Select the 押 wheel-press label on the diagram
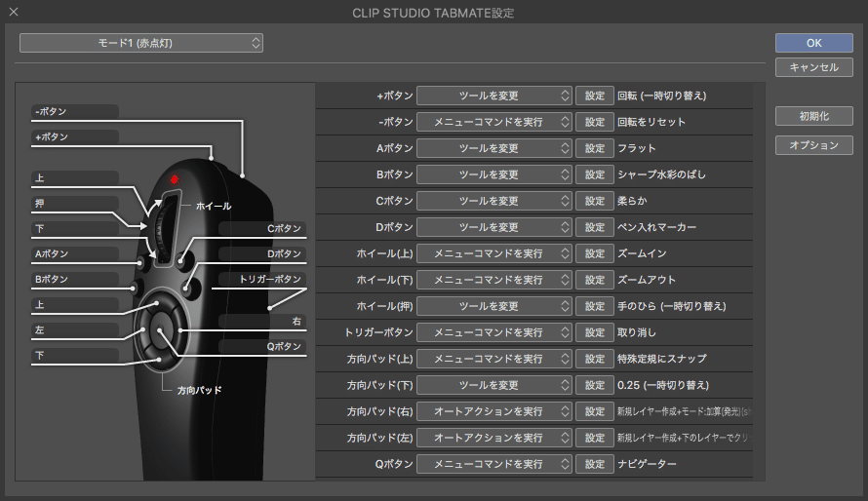Image resolution: width=868 pixels, height=501 pixels. click(75, 203)
